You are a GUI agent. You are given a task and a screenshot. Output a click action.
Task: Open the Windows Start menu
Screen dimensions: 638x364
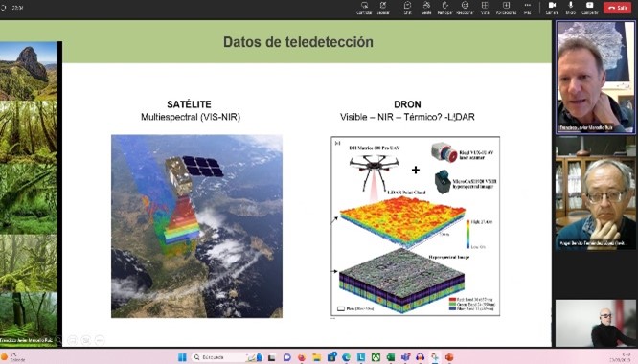pyautogui.click(x=182, y=357)
